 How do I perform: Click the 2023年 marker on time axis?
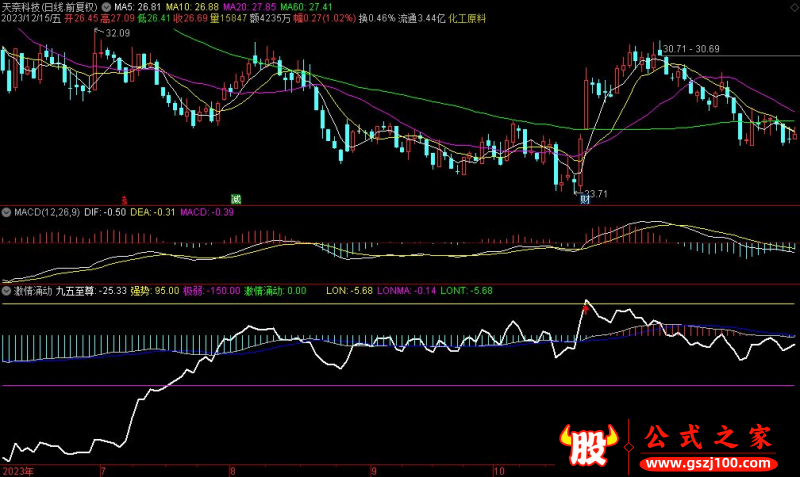(18, 468)
